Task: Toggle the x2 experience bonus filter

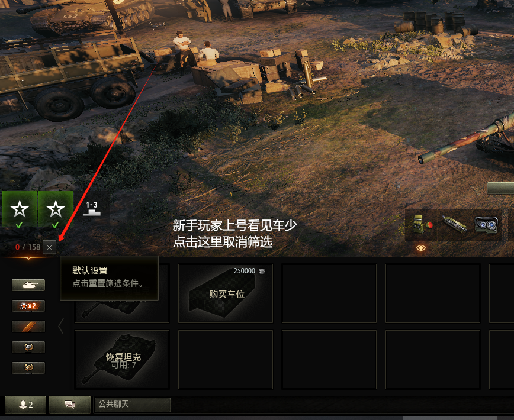Action: (x=28, y=306)
